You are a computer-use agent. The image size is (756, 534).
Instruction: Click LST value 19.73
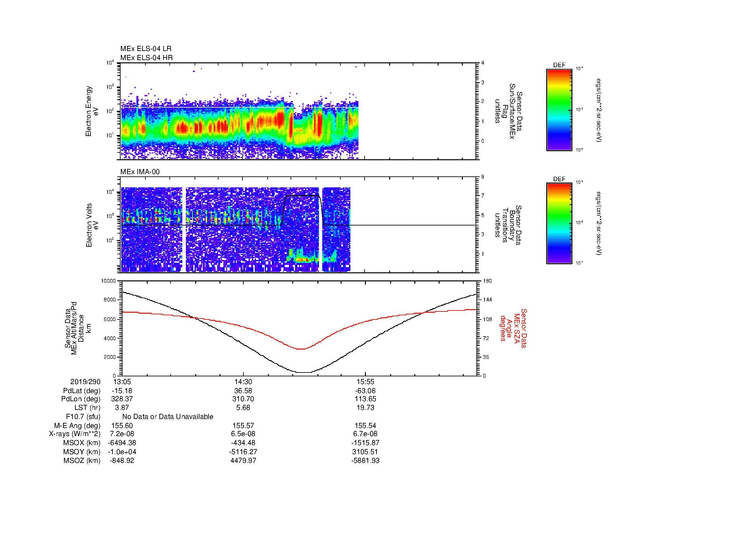click(365, 408)
